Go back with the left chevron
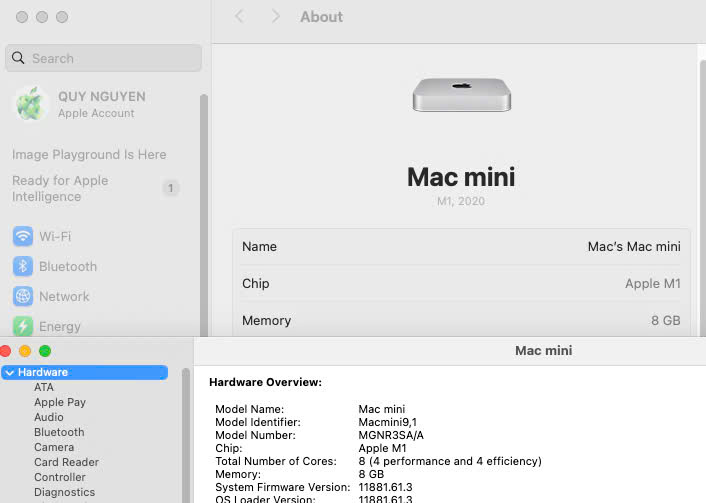Image resolution: width=706 pixels, height=503 pixels. pos(239,17)
